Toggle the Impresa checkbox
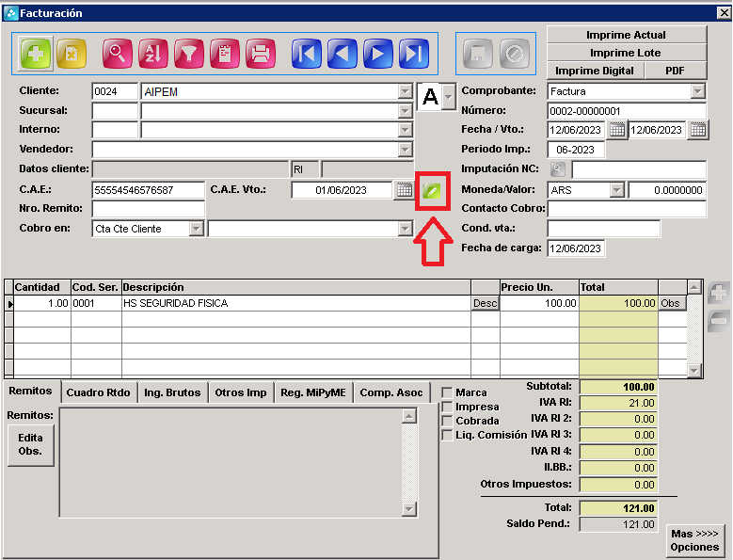 click(447, 407)
